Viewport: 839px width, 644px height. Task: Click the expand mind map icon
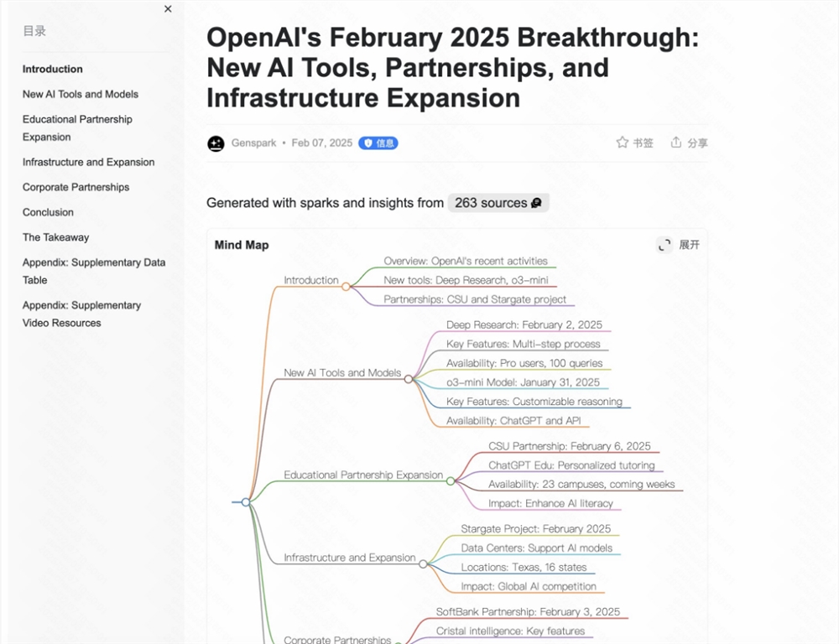[664, 245]
